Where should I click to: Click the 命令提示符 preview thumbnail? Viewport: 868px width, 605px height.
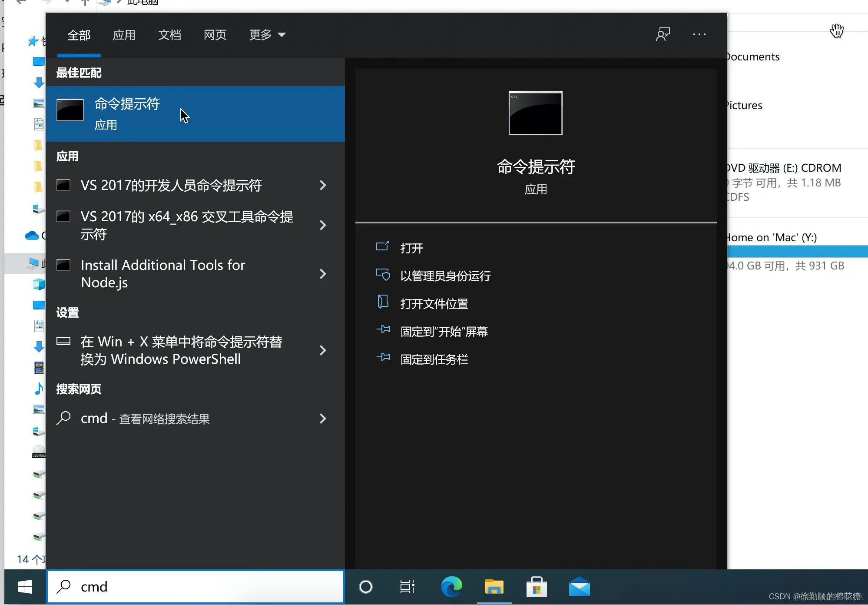[x=535, y=113]
